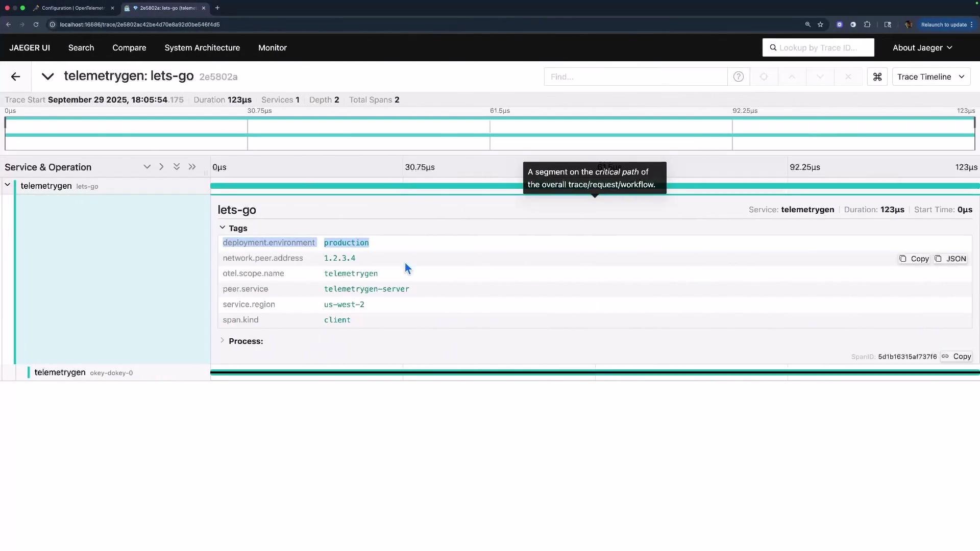
Task: Expand one level of spans chevron down
Action: click(x=147, y=167)
